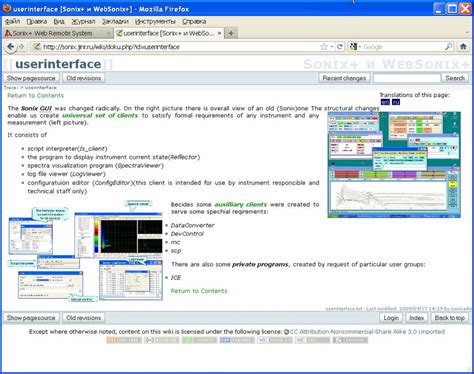The image size is (474, 374).
Task: Open the Вид menu
Action: pyautogui.click(x=59, y=21)
